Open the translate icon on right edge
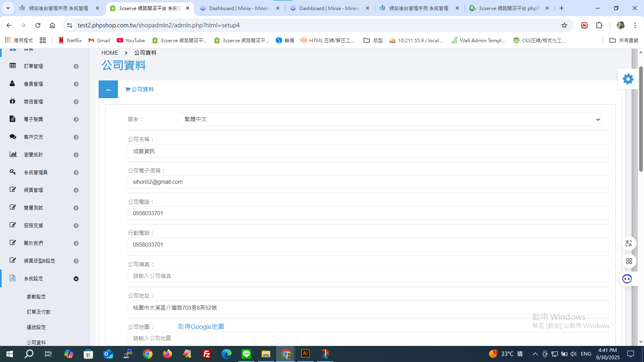Image resolution: width=644 pixels, height=362 pixels. pyautogui.click(x=629, y=243)
